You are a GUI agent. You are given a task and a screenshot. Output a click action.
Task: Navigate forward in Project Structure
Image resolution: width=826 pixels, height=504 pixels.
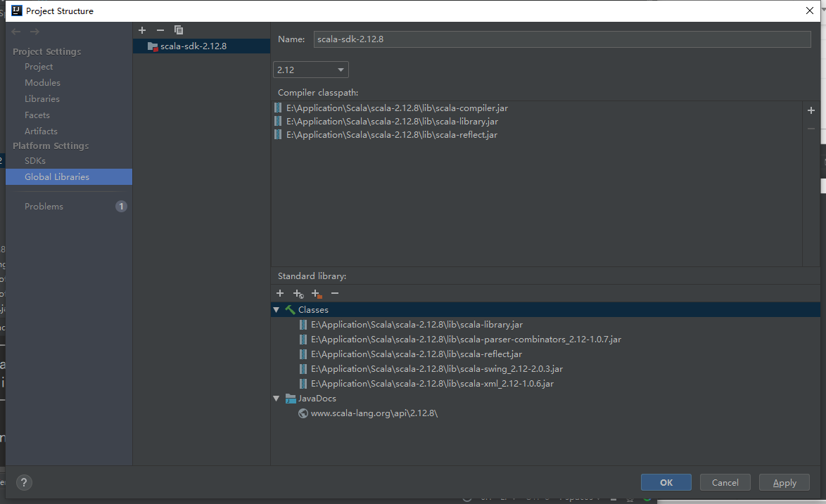[34, 32]
